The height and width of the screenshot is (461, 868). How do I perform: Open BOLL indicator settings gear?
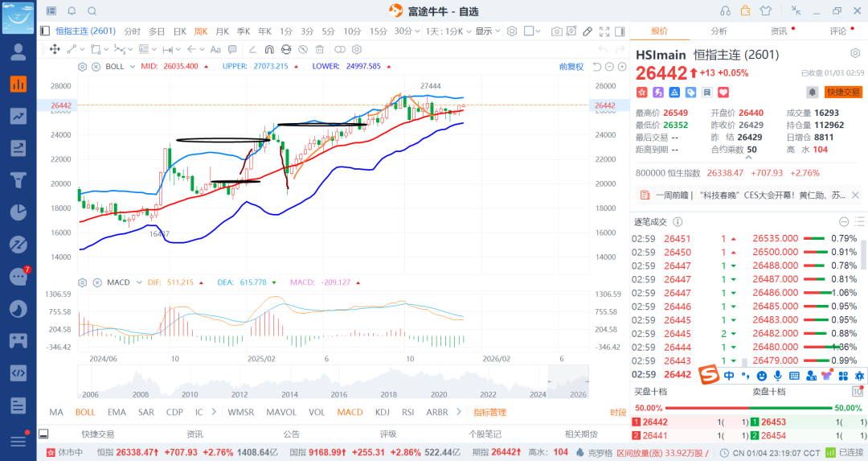tap(83, 67)
